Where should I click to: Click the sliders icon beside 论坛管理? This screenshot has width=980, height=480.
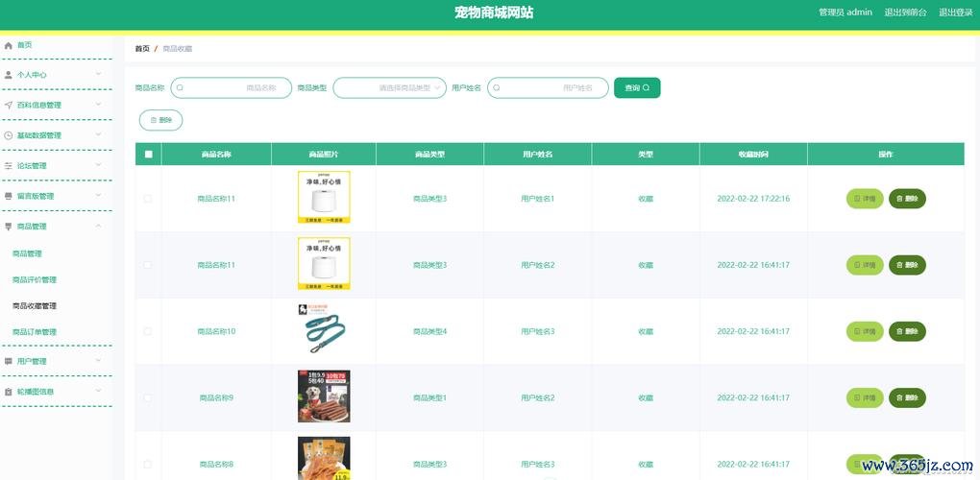click(x=8, y=166)
